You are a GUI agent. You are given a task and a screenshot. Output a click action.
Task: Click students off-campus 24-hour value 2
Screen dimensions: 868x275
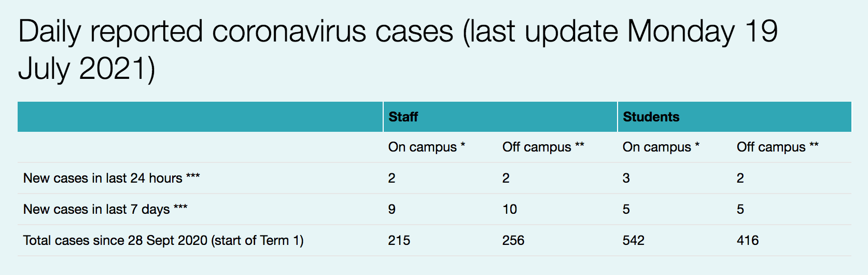pos(740,178)
